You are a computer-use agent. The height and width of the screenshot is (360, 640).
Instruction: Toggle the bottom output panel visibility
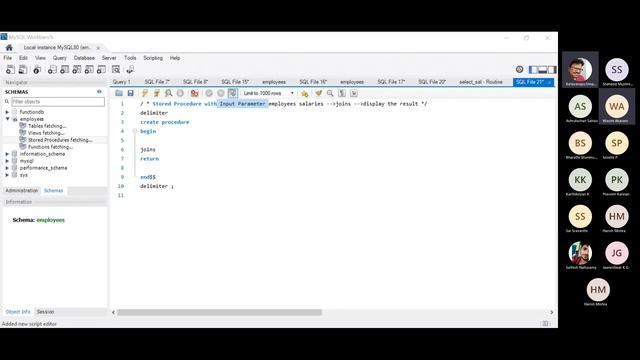542,70
